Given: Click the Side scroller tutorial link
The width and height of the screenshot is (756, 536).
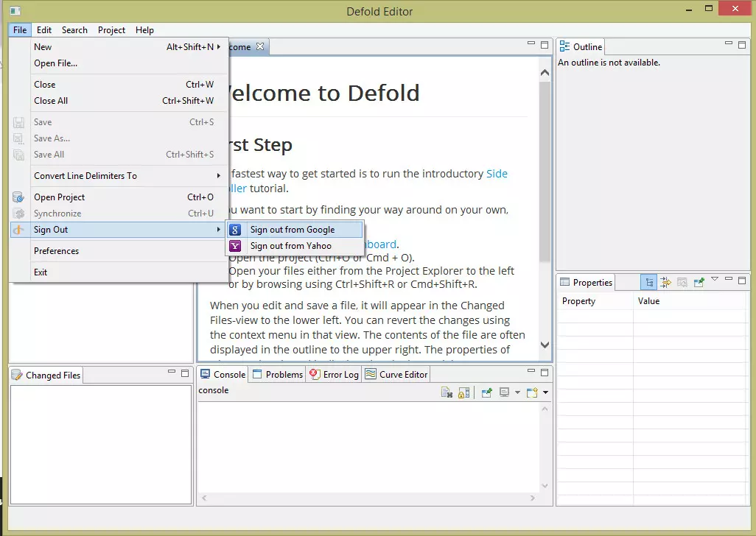Looking at the screenshot, I should 497,174.
